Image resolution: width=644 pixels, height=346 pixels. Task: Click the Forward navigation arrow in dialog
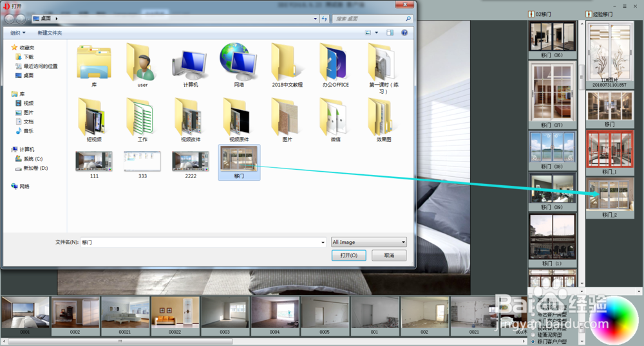[21, 19]
